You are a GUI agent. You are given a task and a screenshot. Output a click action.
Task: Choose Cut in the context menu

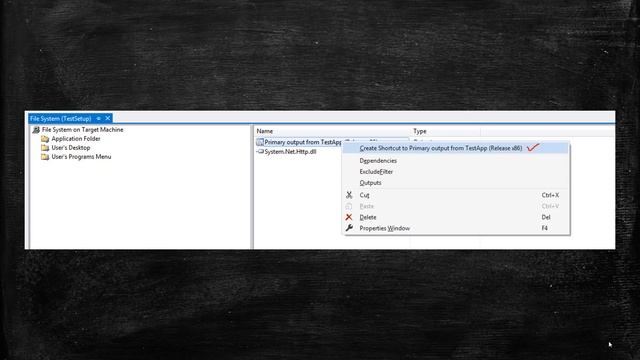click(x=455, y=195)
